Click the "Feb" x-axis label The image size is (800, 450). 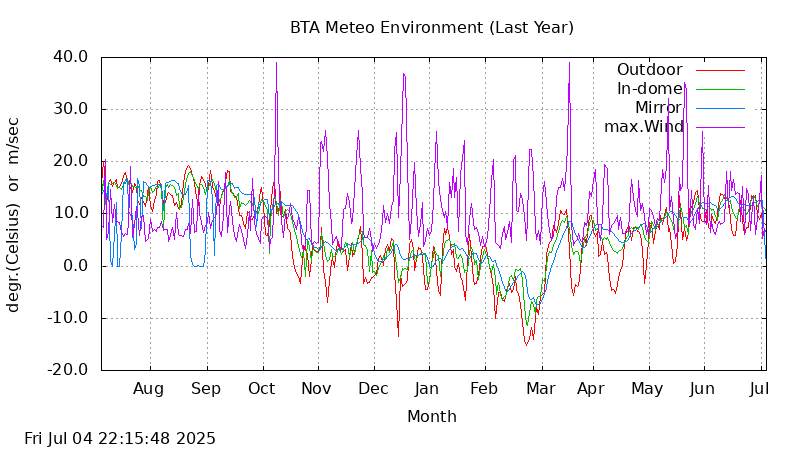coord(484,389)
